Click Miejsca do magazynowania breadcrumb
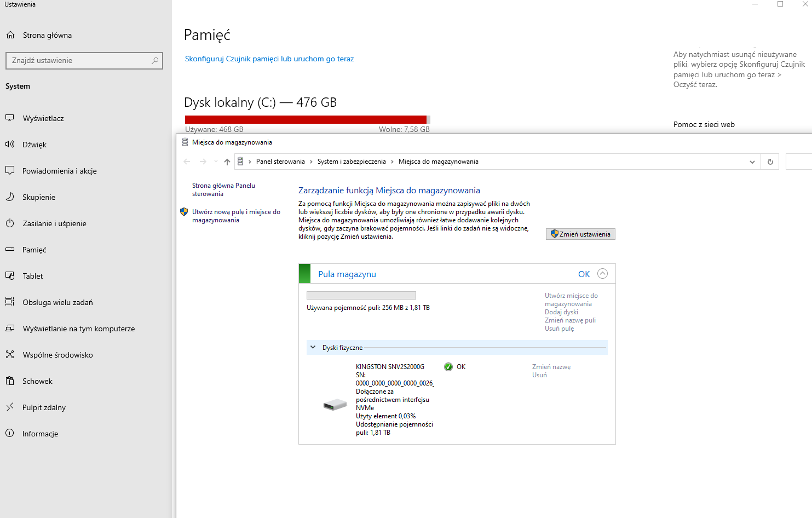This screenshot has width=812, height=518. tap(439, 162)
